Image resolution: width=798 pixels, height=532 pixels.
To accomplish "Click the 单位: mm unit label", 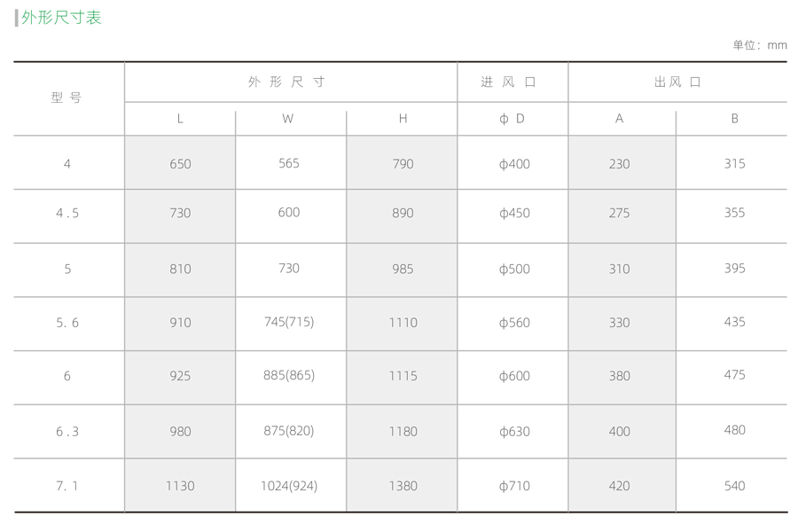I will coord(760,45).
